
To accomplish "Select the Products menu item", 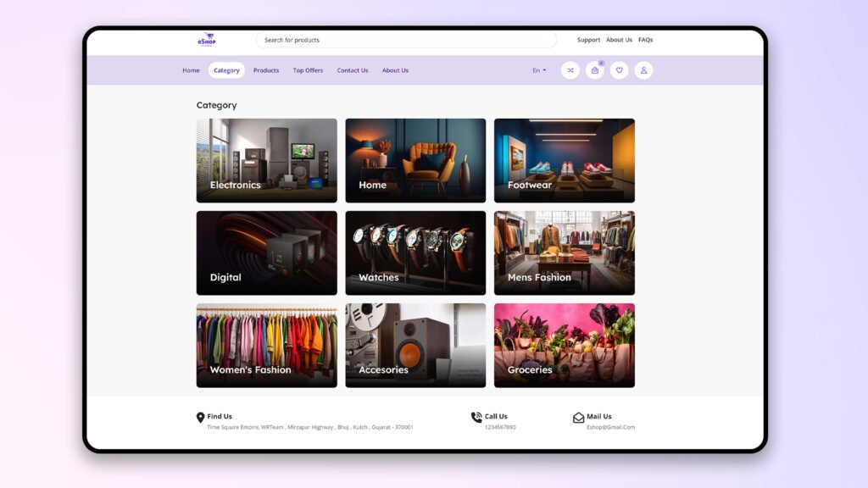I will tap(266, 70).
